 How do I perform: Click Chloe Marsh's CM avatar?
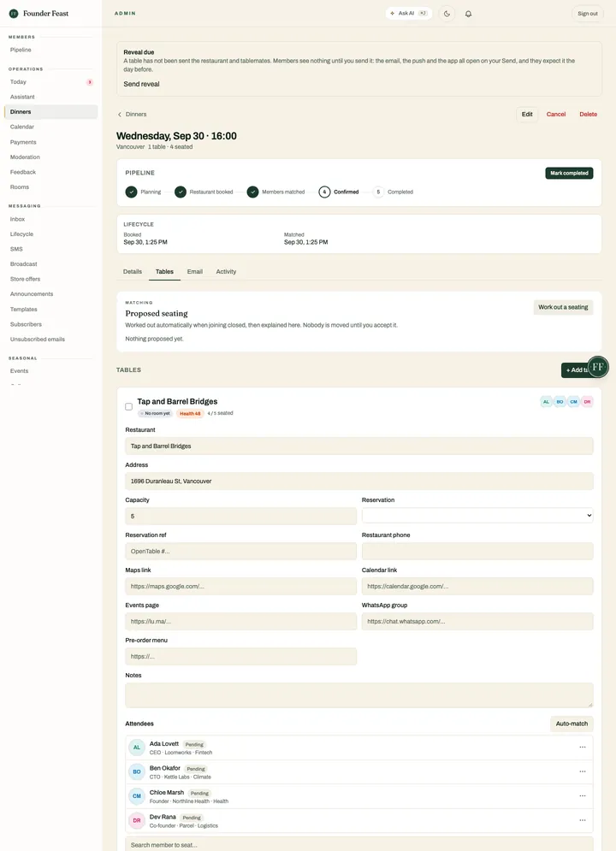[x=137, y=796]
